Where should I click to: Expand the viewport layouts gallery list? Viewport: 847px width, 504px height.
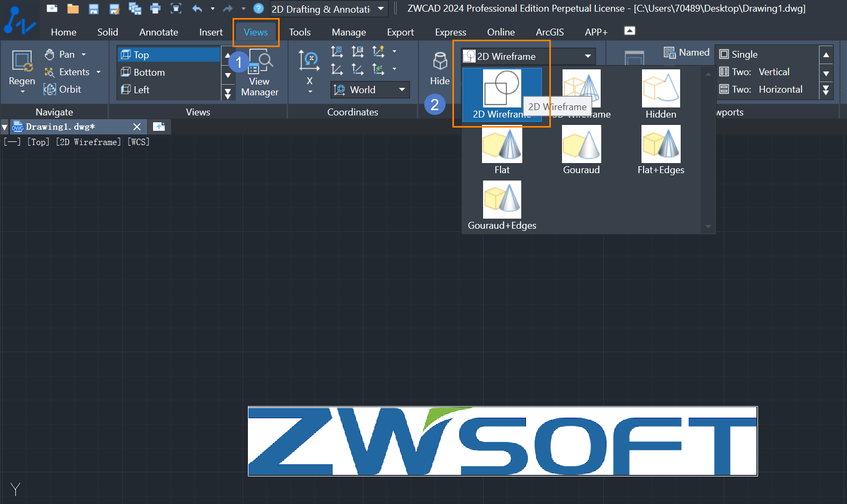(826, 91)
